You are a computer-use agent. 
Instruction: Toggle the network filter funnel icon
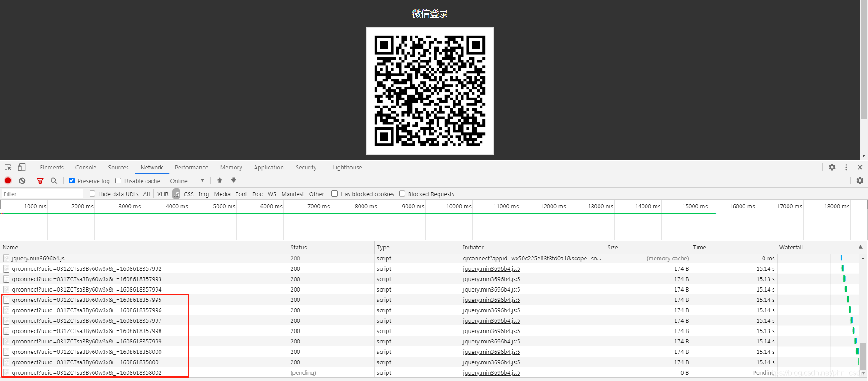pos(40,181)
